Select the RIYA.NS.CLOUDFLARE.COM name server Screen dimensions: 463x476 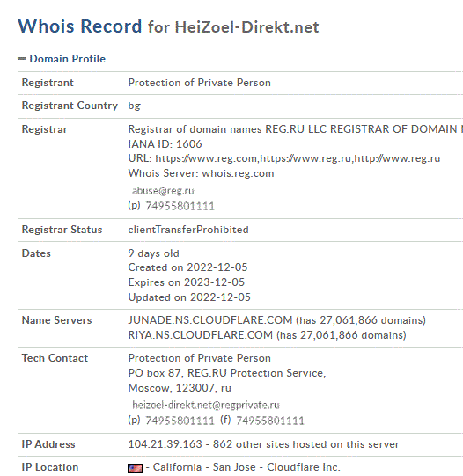201,335
